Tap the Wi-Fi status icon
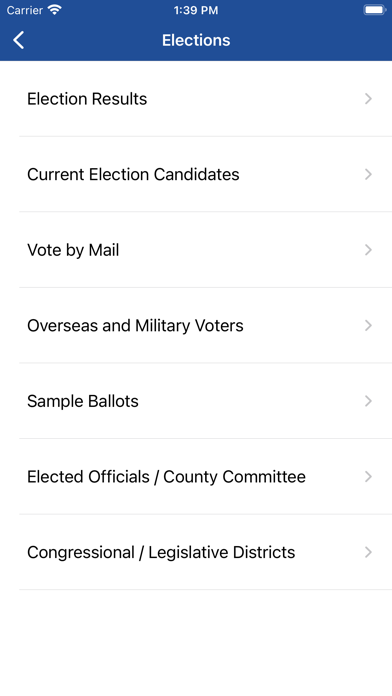The image size is (392, 696). (x=55, y=10)
